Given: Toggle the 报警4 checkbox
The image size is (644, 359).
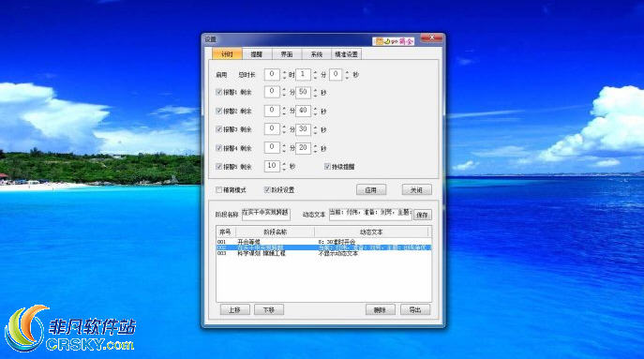Looking at the screenshot, I should pyautogui.click(x=219, y=148).
